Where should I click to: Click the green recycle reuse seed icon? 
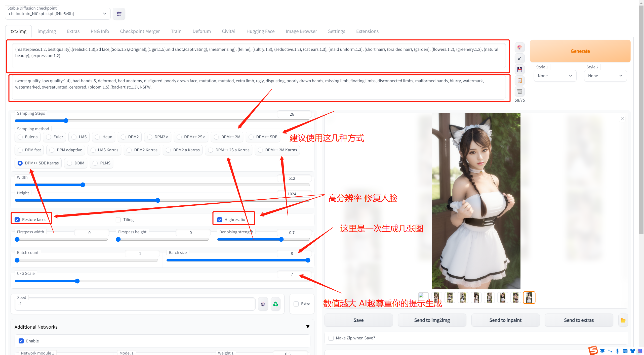pyautogui.click(x=275, y=304)
